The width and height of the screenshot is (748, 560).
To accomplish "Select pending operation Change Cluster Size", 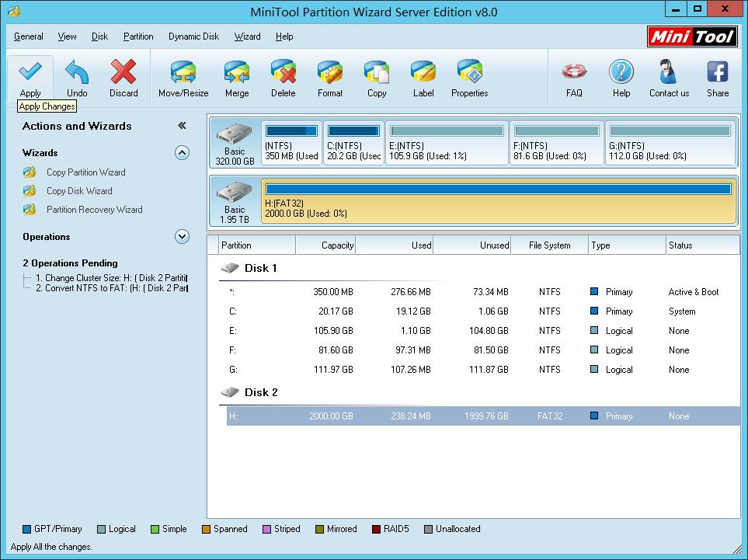I will point(112,277).
